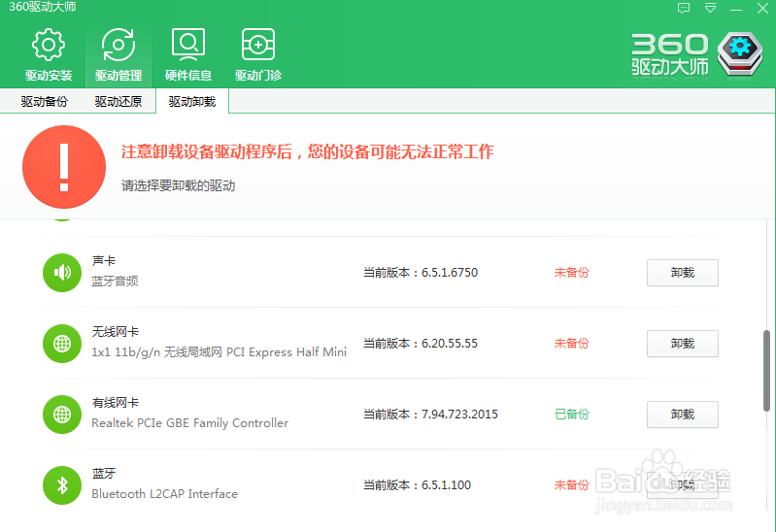Screen dimensions: 776x532
Task: Uninstall the 无线网卡 driver
Action: tap(683, 344)
